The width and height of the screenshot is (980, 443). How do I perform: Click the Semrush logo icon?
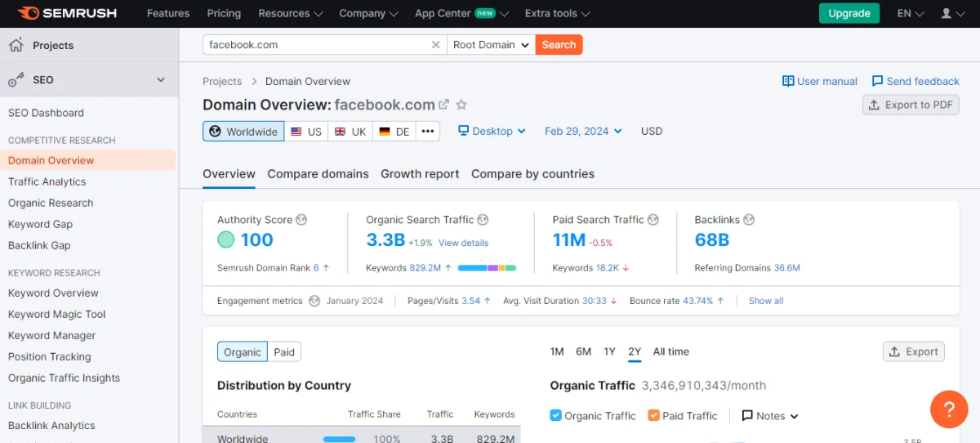pyautogui.click(x=29, y=13)
